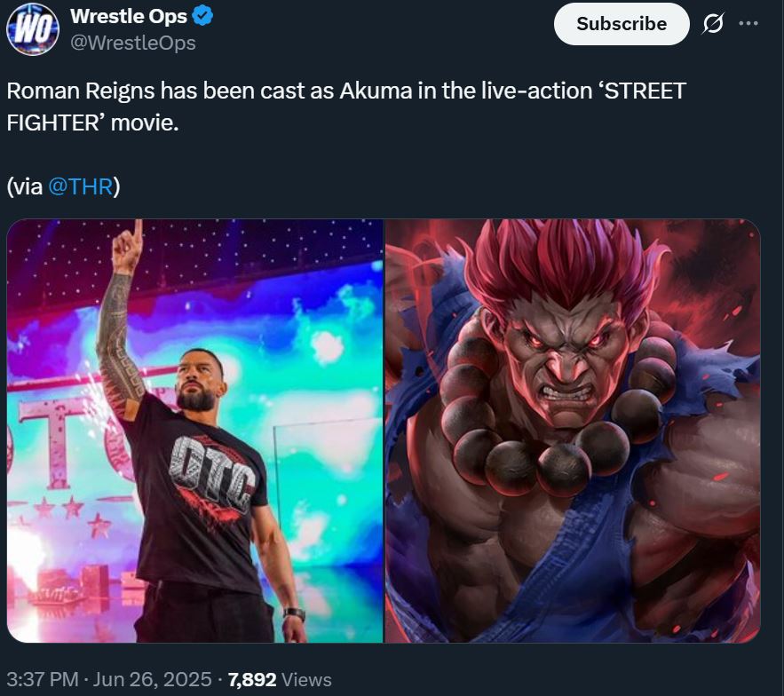784x696 pixels.
Task: Click Akuma's glowing red eyes
Action: coord(558,340)
